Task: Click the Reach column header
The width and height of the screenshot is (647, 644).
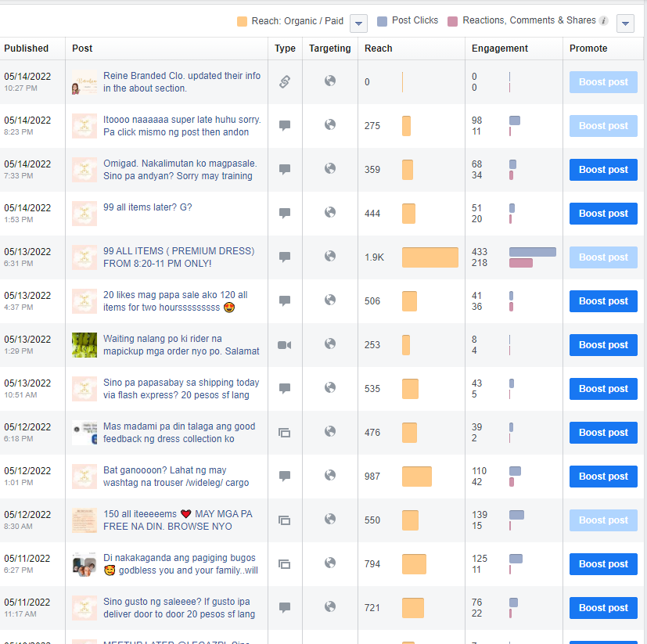Action: (379, 49)
